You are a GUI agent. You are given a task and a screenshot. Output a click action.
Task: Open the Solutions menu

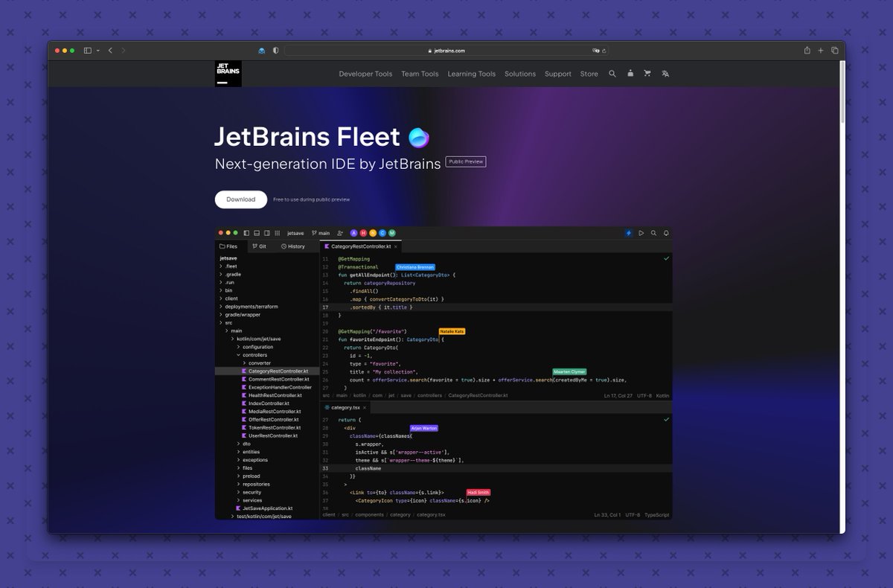tap(520, 74)
